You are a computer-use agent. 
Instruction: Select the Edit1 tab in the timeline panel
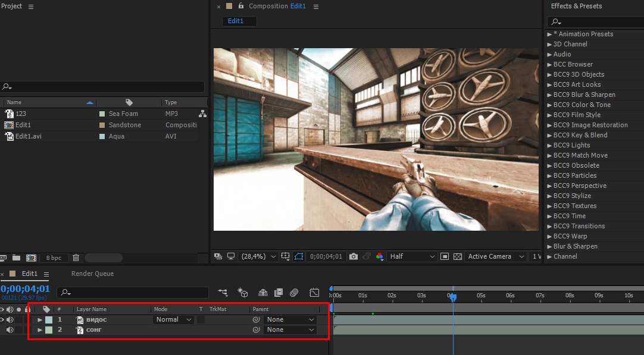click(x=30, y=274)
